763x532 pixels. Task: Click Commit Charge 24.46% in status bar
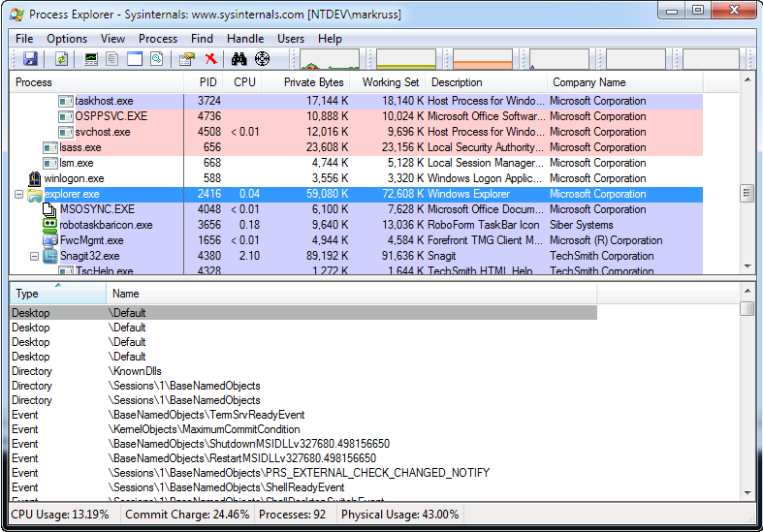187,515
